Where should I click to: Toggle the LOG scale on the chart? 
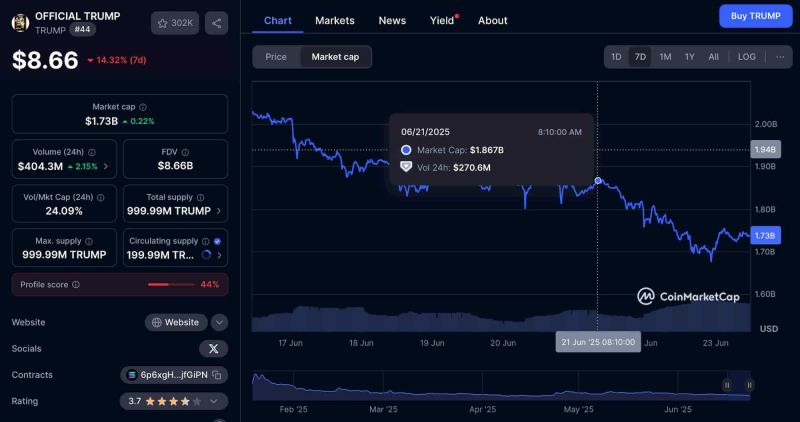pyautogui.click(x=746, y=57)
